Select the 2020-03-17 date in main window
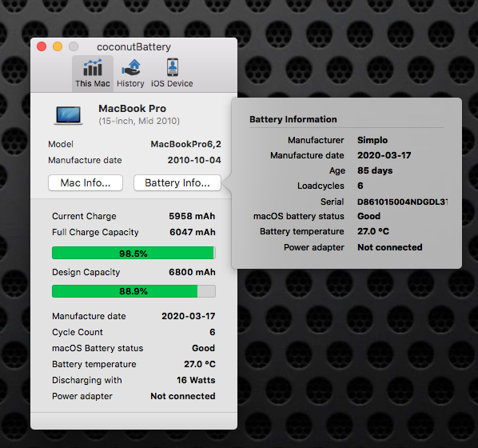 [189, 316]
